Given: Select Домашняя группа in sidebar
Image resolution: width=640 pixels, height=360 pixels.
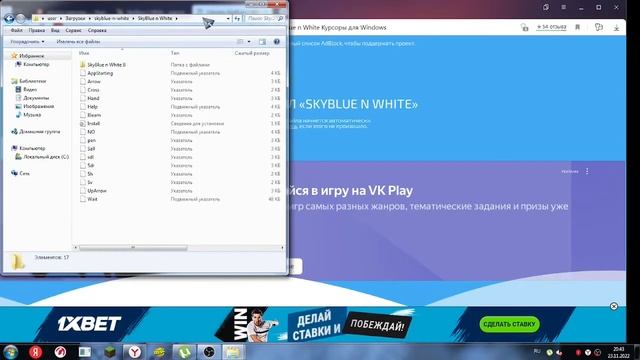Looking at the screenshot, I should 39,132.
